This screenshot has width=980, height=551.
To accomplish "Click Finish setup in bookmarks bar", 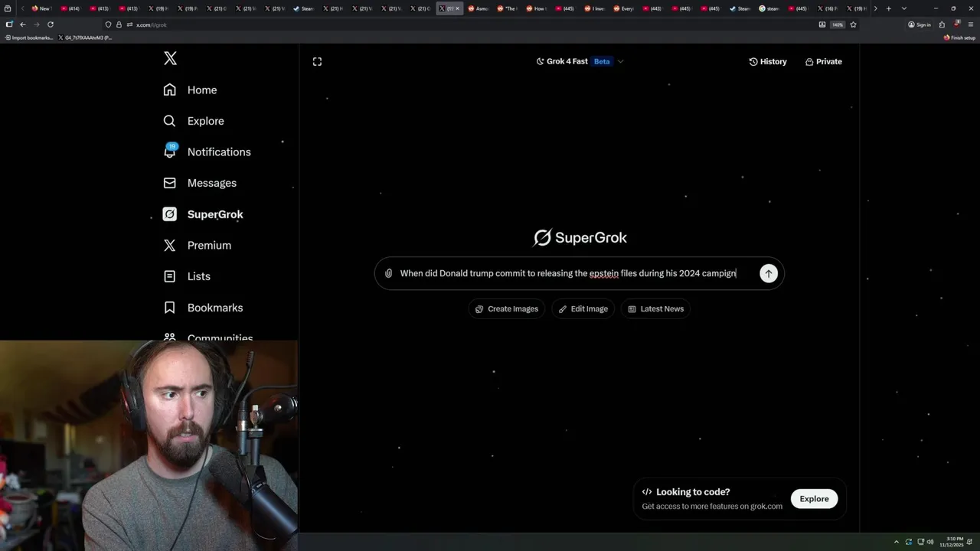I will (x=960, y=37).
